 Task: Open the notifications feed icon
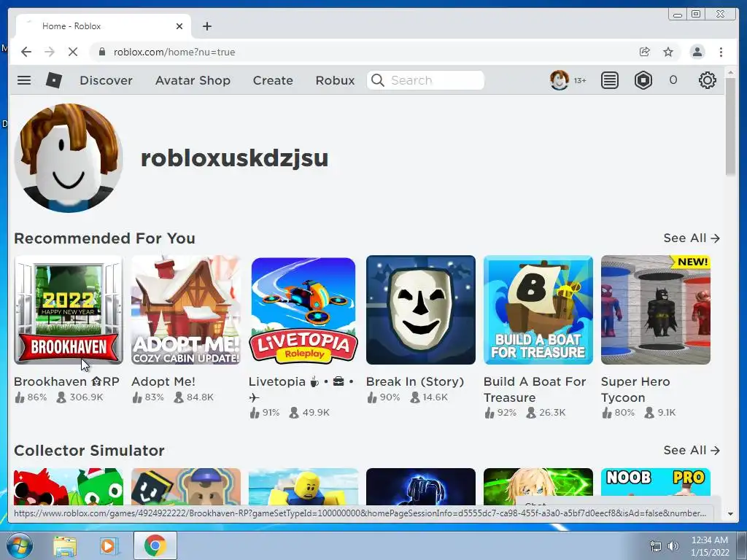tap(609, 80)
